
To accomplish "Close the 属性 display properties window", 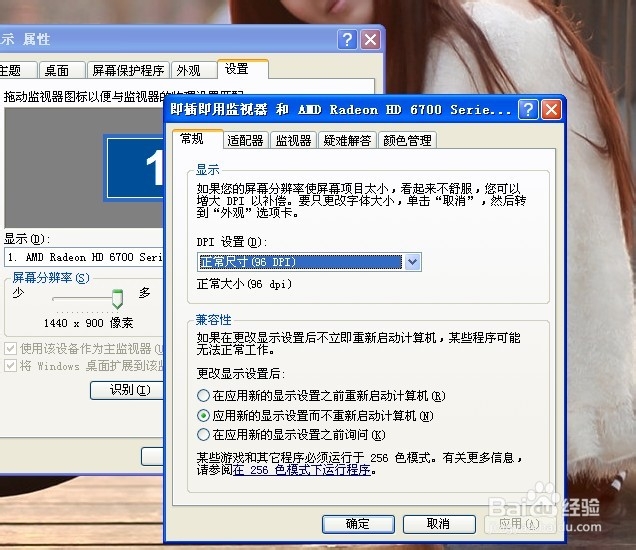I will (x=370, y=39).
